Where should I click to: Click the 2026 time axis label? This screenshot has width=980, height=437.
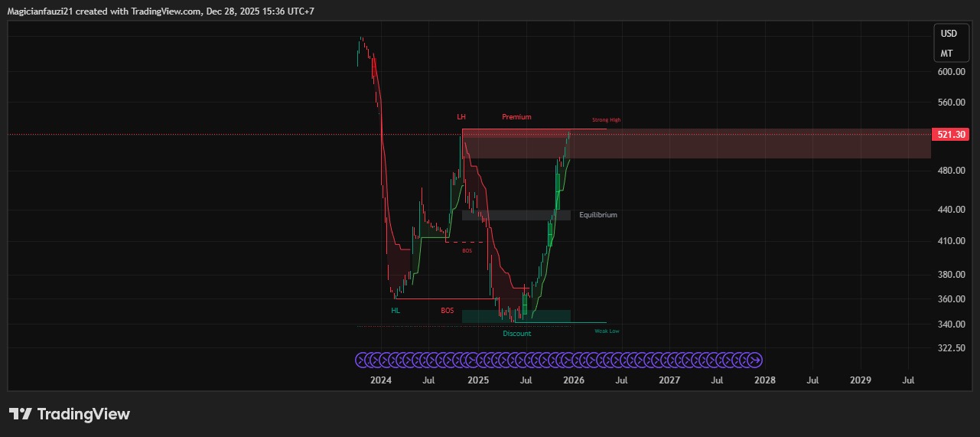pyautogui.click(x=574, y=380)
